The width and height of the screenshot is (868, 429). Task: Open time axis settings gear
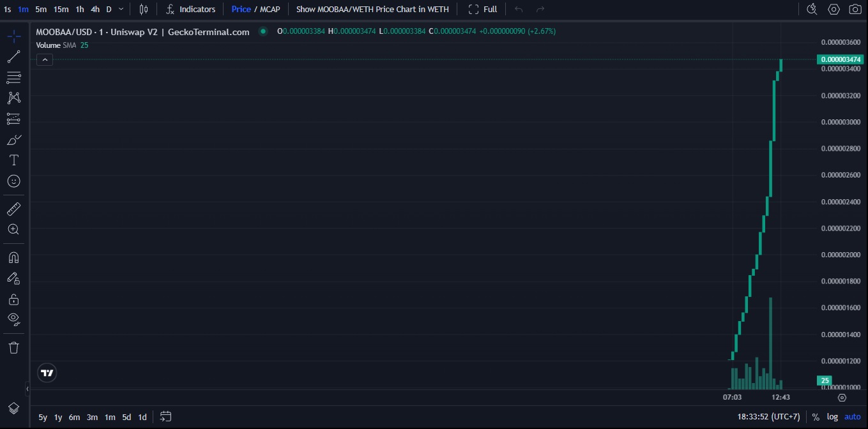(842, 397)
